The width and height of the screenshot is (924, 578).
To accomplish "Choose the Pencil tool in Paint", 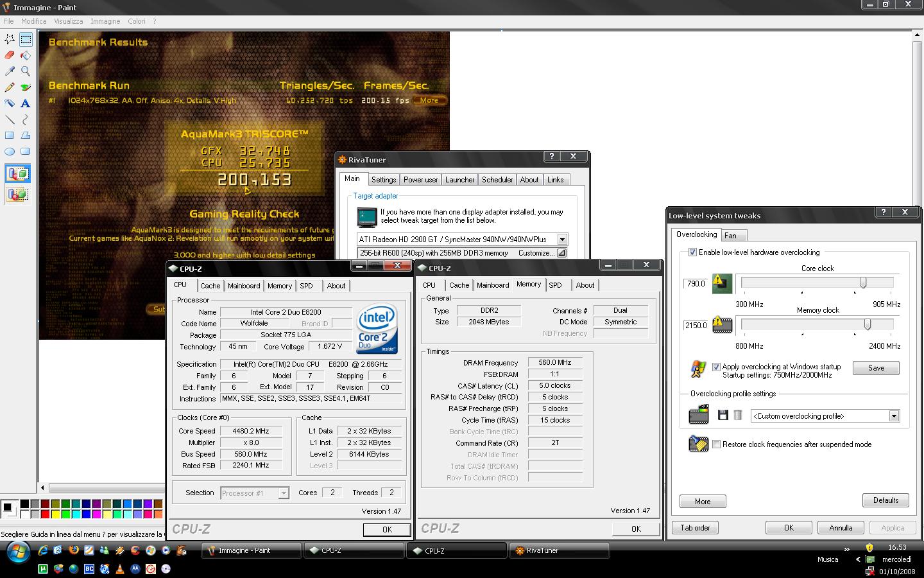I will (10, 87).
